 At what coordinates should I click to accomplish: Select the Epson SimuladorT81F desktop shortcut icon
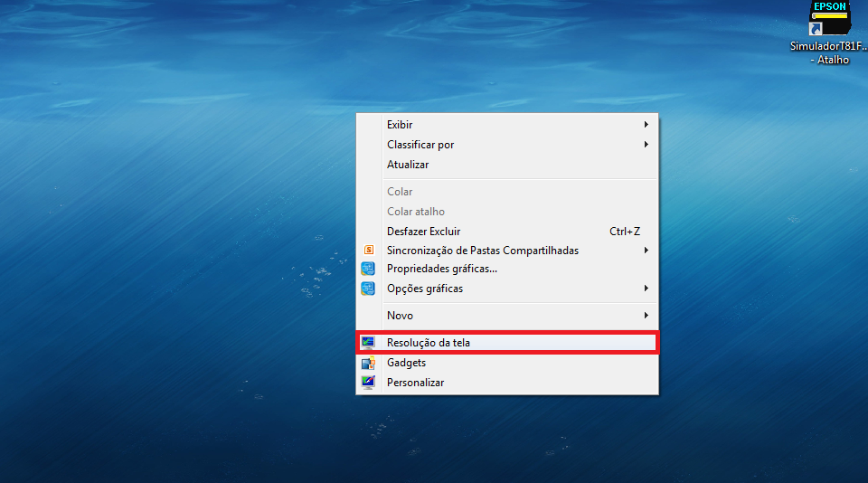coord(829,18)
